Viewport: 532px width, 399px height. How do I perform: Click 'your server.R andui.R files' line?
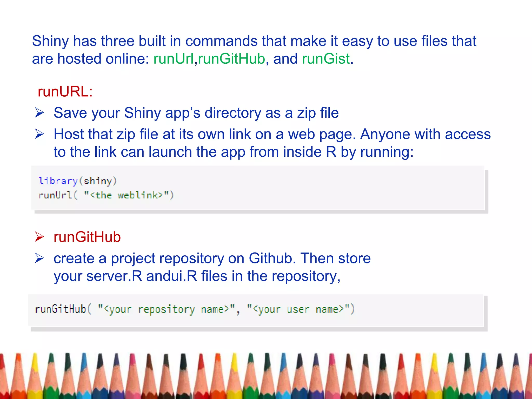[x=197, y=276]
